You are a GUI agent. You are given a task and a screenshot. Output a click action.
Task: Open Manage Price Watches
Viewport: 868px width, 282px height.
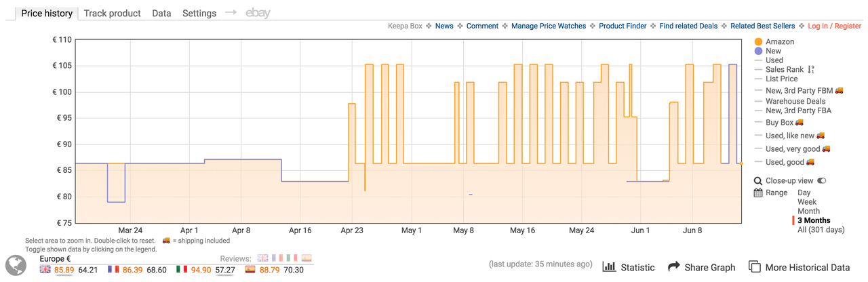point(549,26)
